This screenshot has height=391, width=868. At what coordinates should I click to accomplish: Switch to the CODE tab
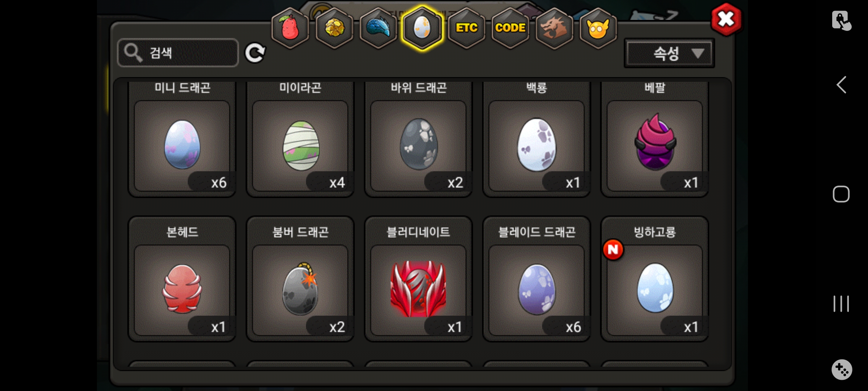(510, 28)
